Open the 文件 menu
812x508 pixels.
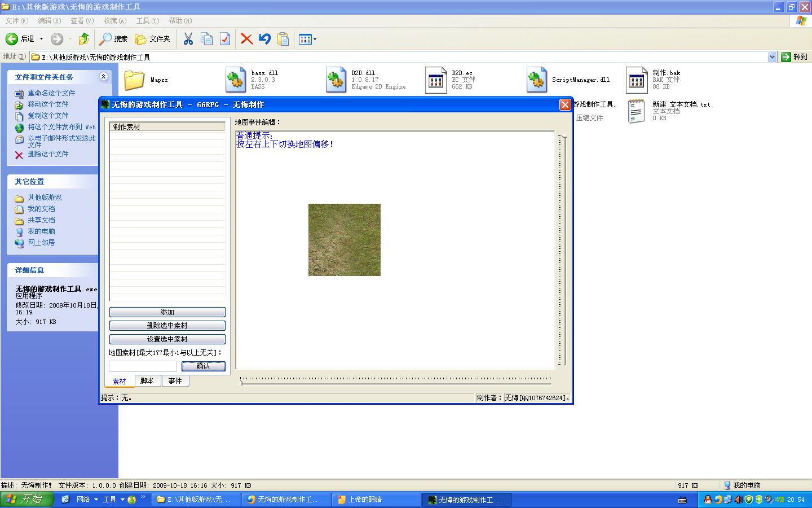[16, 21]
